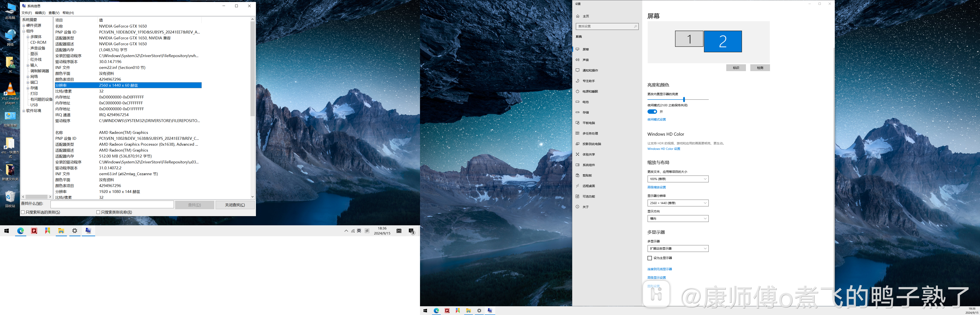
Task: Open File Explorer on left monitor taskbar
Action: [61, 231]
